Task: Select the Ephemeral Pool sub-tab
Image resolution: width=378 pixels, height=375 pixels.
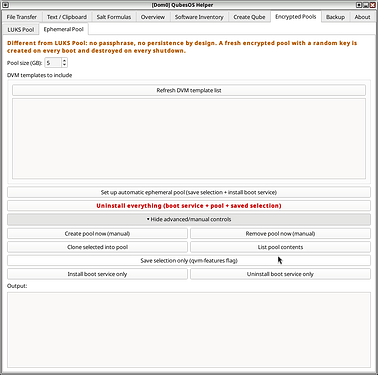Action: pos(63,29)
